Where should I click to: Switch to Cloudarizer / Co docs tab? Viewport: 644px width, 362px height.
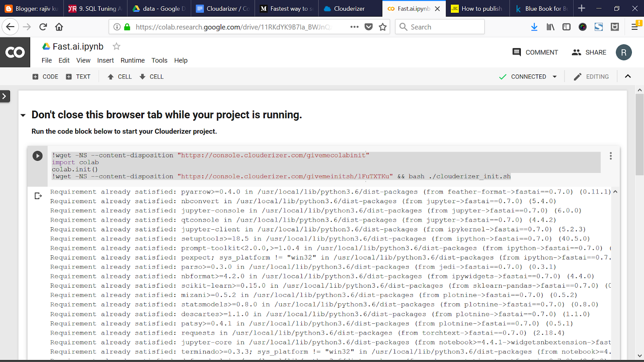(223, 8)
